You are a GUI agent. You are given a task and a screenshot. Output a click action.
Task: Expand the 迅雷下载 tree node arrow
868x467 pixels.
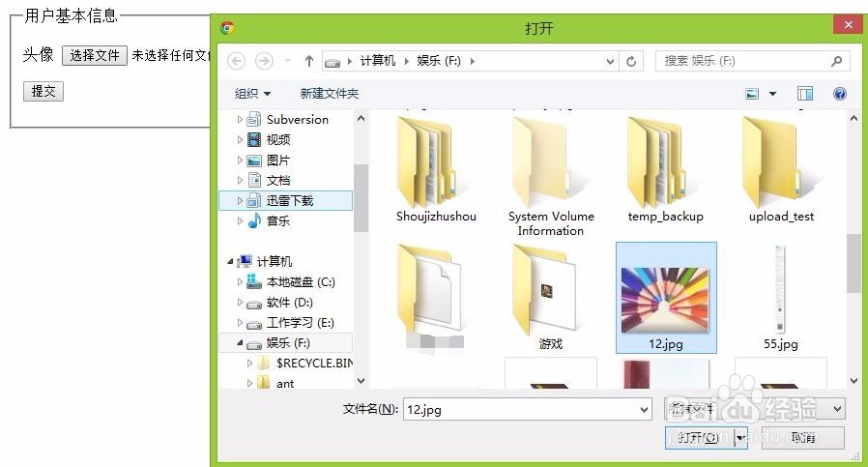[239, 200]
